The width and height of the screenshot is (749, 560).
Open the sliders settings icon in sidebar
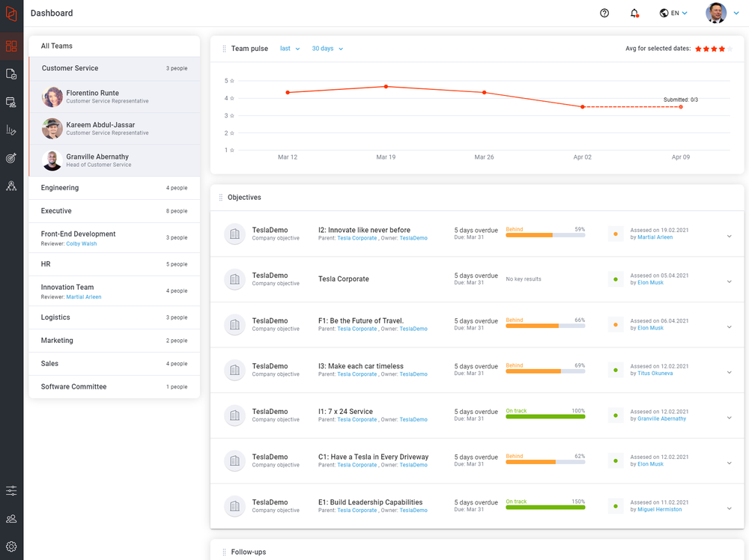(x=11, y=491)
